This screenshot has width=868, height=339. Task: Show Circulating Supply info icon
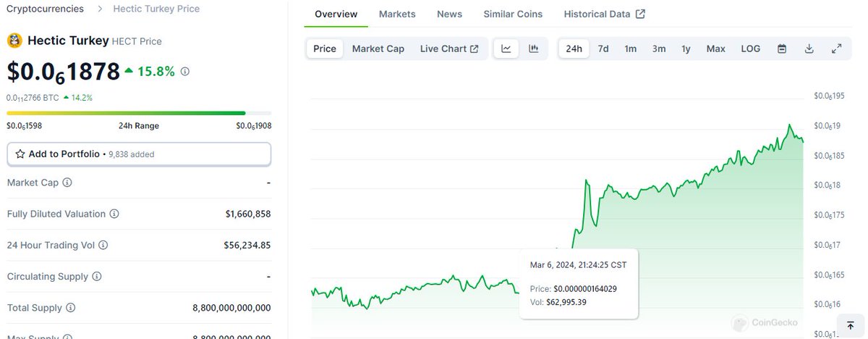pos(97,277)
